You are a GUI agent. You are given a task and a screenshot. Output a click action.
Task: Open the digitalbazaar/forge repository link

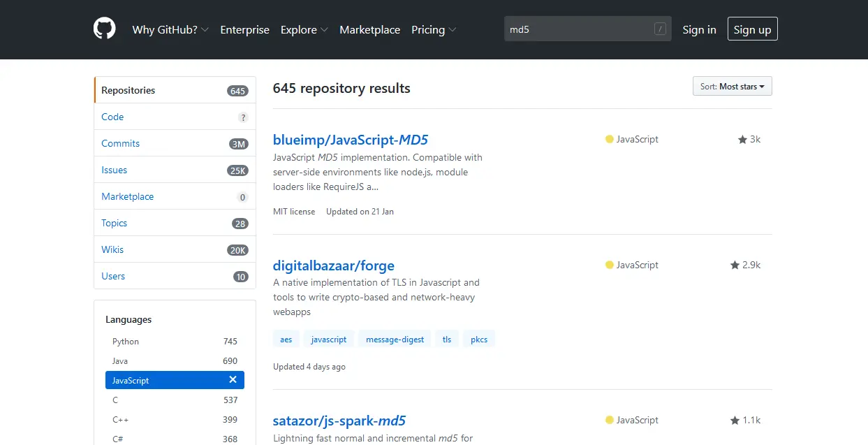pos(333,265)
